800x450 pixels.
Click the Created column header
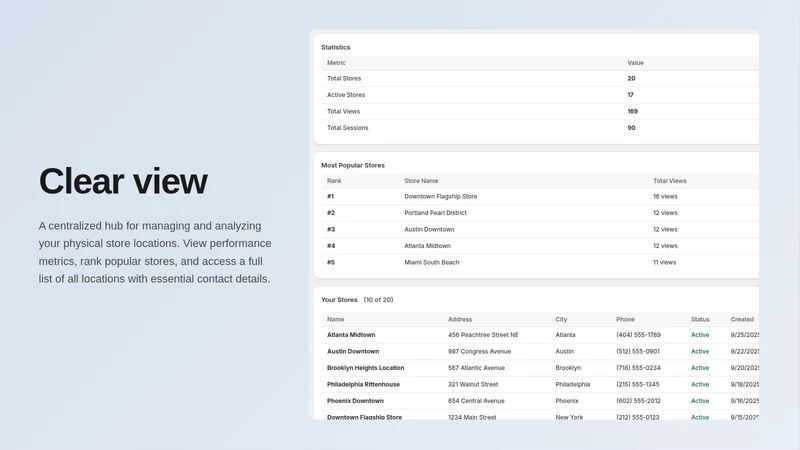click(x=742, y=319)
